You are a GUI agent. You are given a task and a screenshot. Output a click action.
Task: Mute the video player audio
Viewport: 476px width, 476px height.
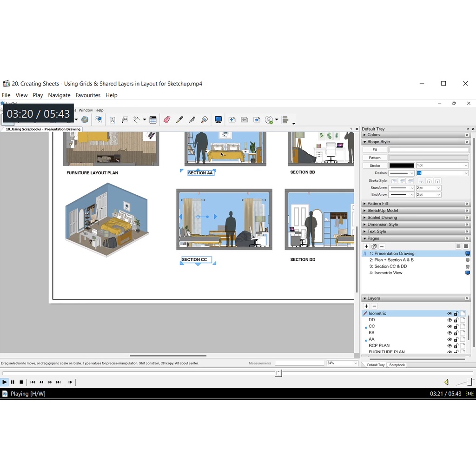coord(446,382)
